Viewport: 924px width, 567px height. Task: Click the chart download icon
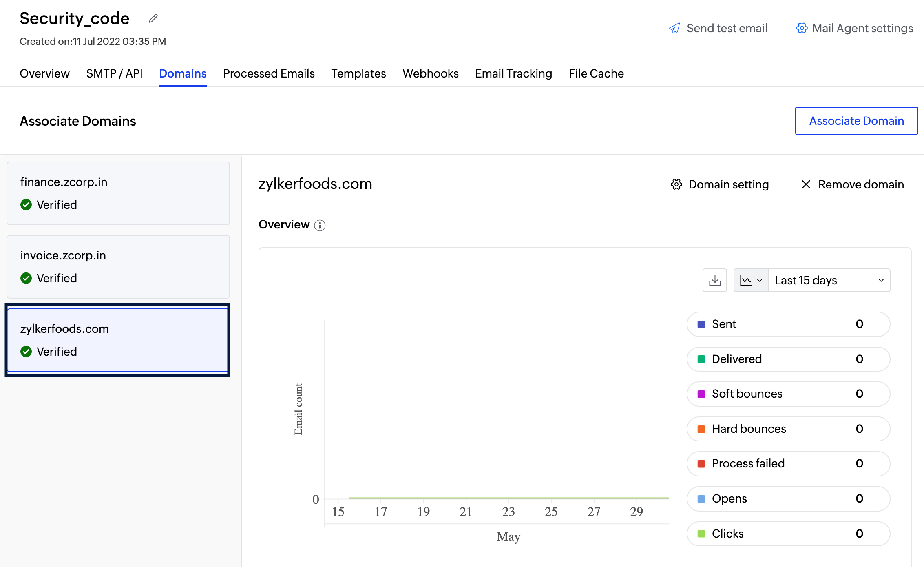point(714,280)
